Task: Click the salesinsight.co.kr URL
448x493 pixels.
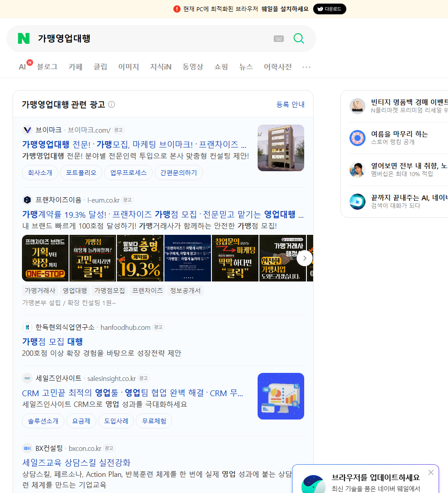Action: pos(112,378)
